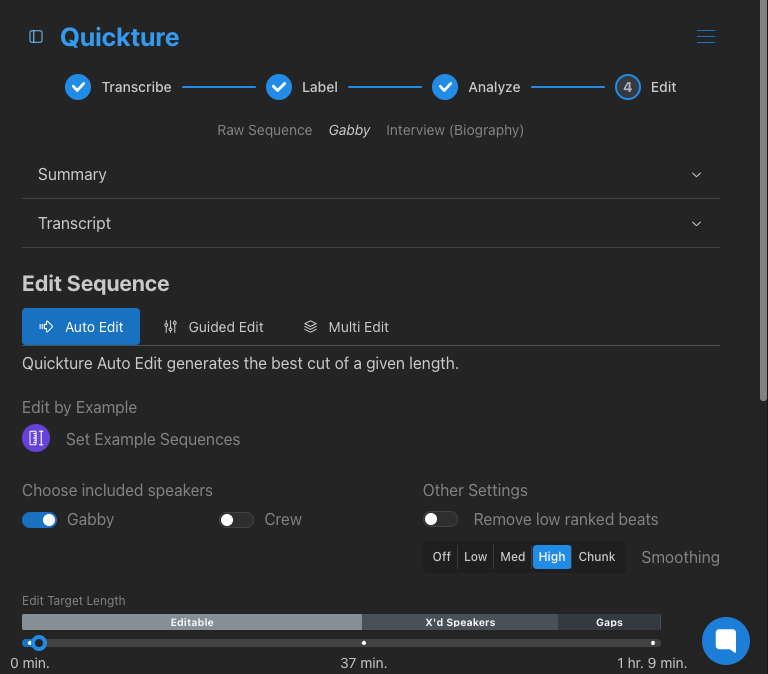Click the Edit Sequence heading
The height and width of the screenshot is (674, 768).
point(96,284)
